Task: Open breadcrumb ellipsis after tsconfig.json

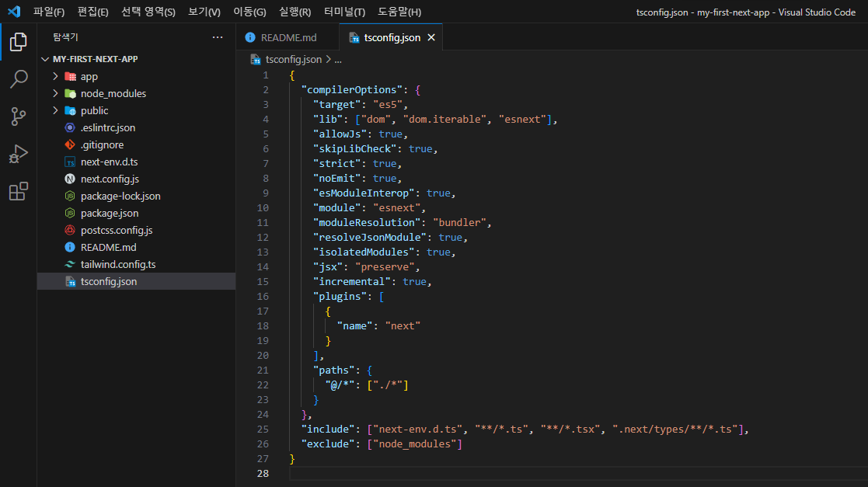Action: click(338, 60)
